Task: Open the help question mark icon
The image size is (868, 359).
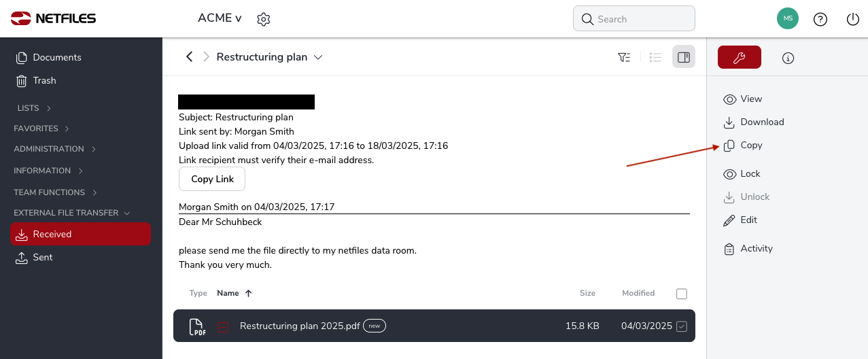Action: pyautogui.click(x=820, y=19)
